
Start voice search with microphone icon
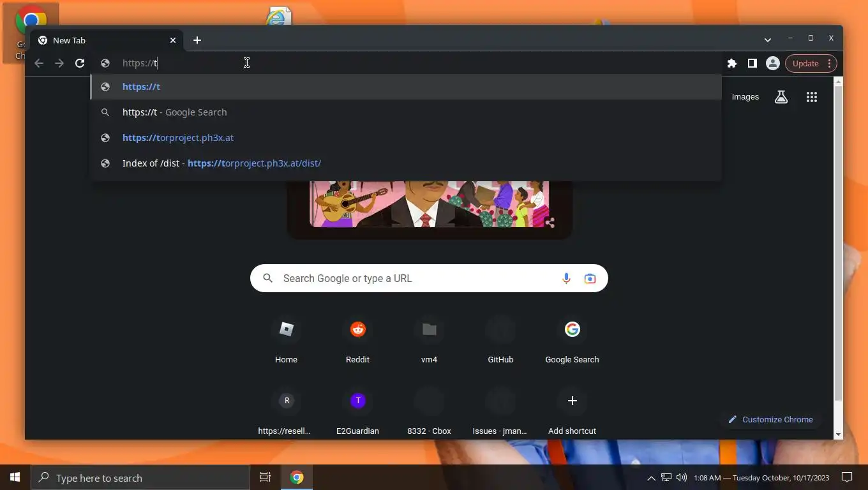(x=566, y=278)
